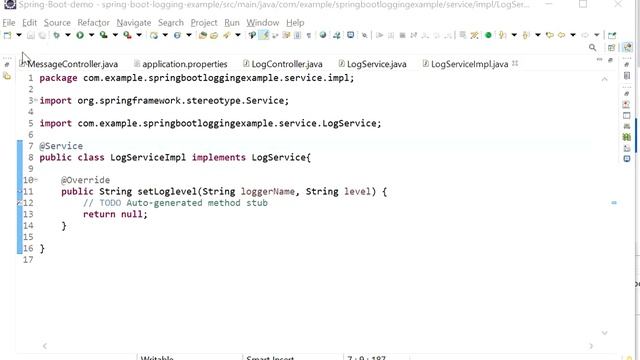
Task: Open the Navigate menu
Action: click(x=134, y=23)
